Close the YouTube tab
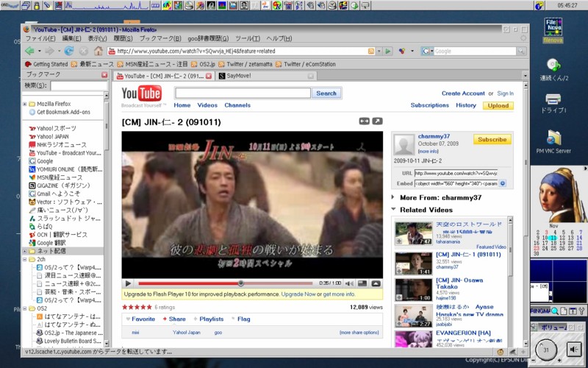The height and width of the screenshot is (368, 588). (x=209, y=76)
